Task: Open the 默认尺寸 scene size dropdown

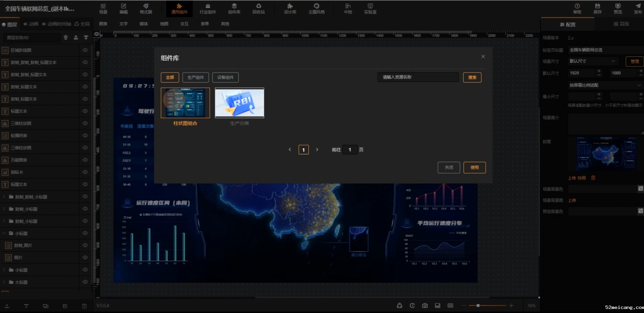Action: click(593, 61)
